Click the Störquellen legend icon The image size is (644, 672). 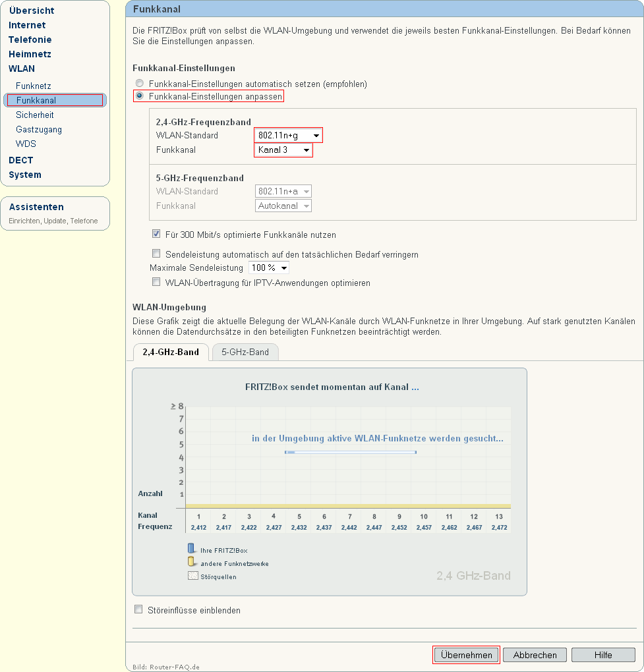192,576
